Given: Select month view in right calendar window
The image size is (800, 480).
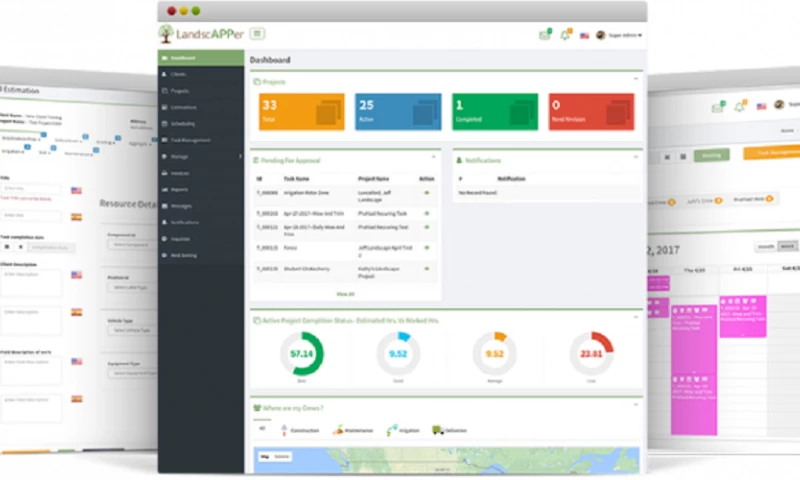Looking at the screenshot, I should [x=766, y=246].
